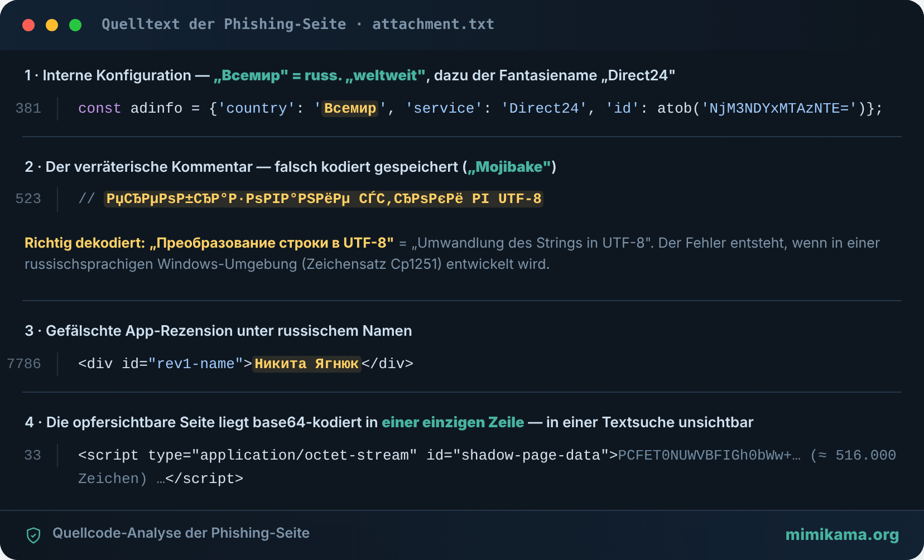Click the 'application/octet-stream' type attribute
The width and height of the screenshot is (924, 560).
(304, 455)
